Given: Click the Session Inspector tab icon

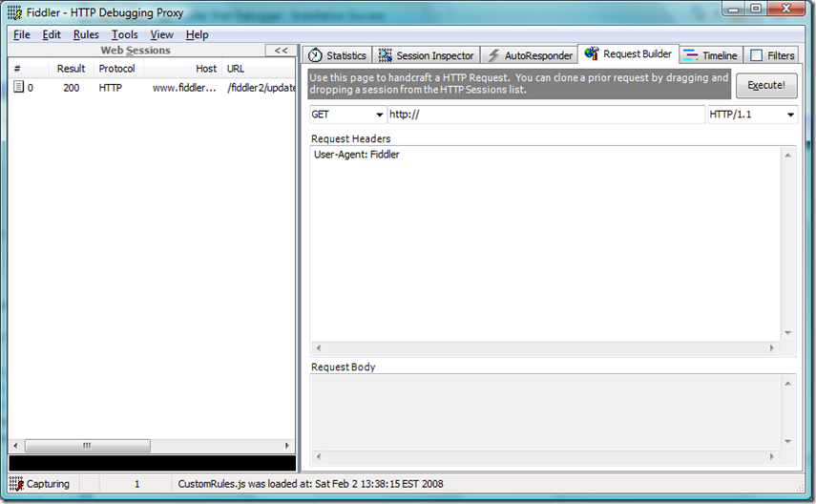Looking at the screenshot, I should (x=386, y=55).
